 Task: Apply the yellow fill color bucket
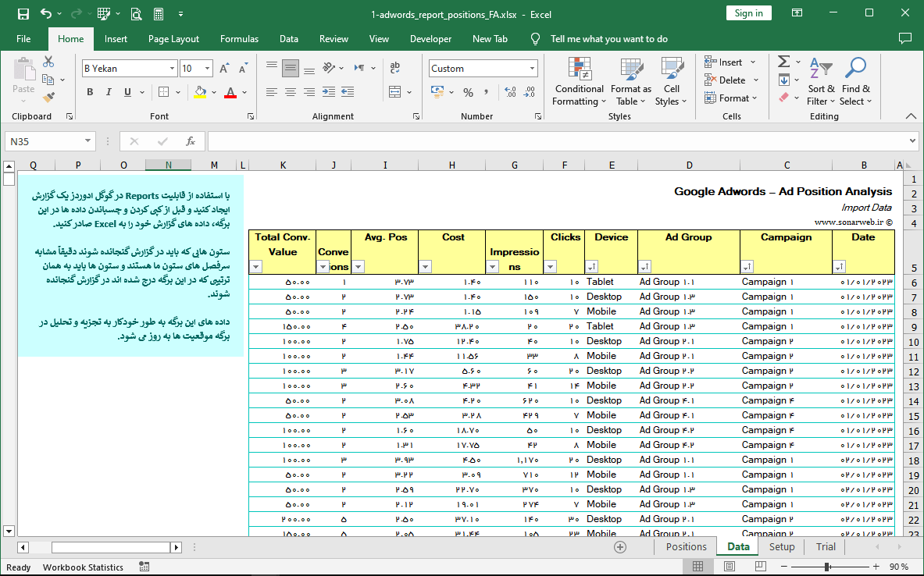(x=201, y=92)
